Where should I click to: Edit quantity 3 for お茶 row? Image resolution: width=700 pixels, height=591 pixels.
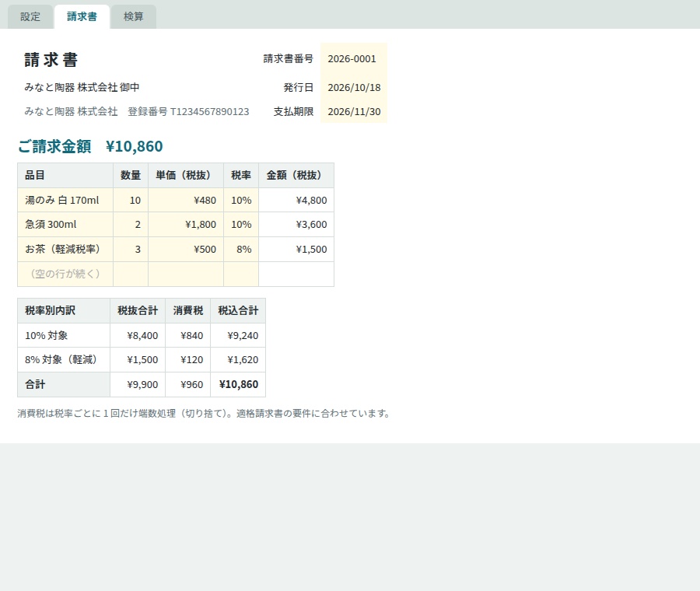pyautogui.click(x=131, y=249)
